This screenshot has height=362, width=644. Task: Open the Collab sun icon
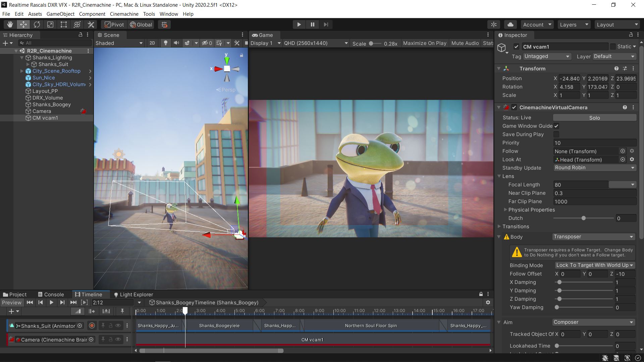tap(494, 24)
